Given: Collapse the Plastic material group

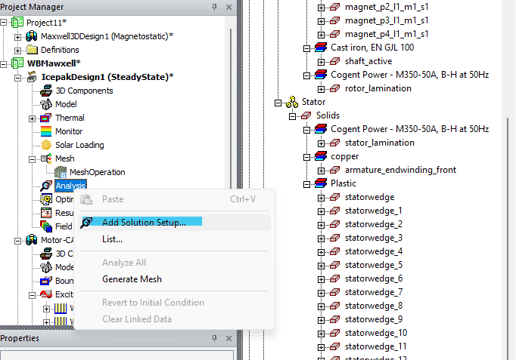Looking at the screenshot, I should (x=306, y=184).
